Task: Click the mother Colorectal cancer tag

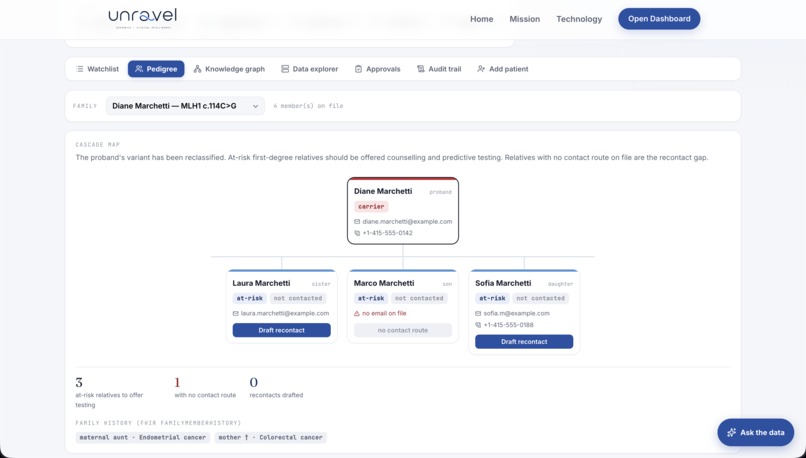Action: 270,437
